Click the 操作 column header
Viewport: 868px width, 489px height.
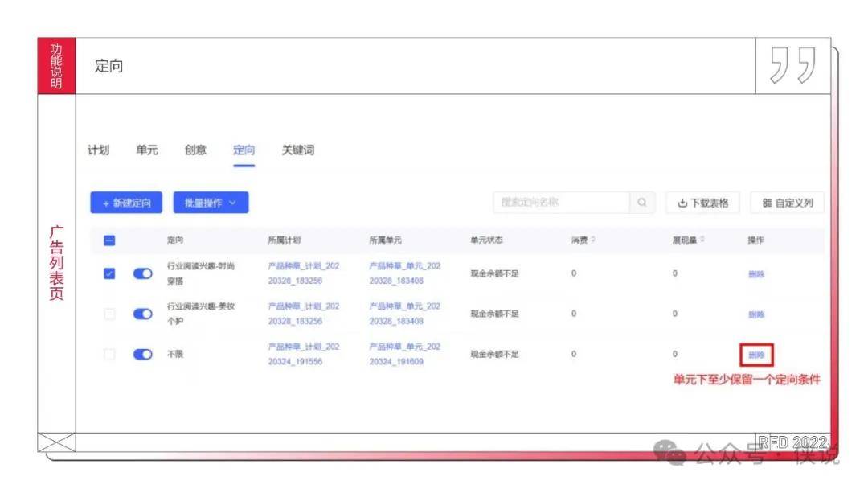pos(755,240)
